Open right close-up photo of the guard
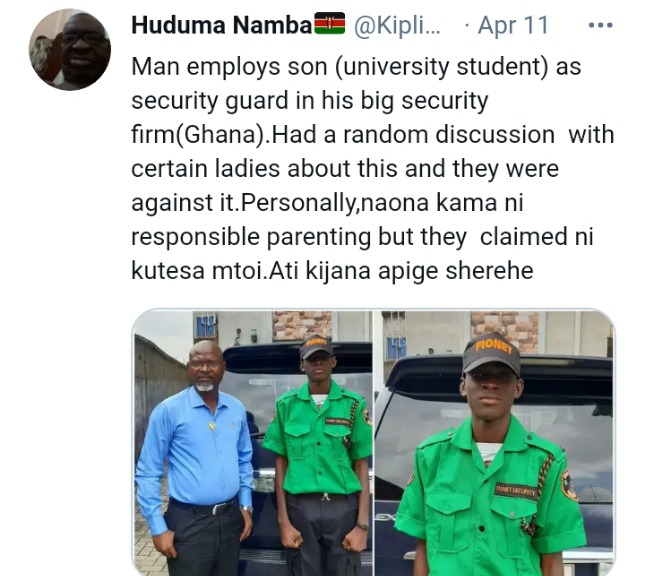 click(x=494, y=443)
